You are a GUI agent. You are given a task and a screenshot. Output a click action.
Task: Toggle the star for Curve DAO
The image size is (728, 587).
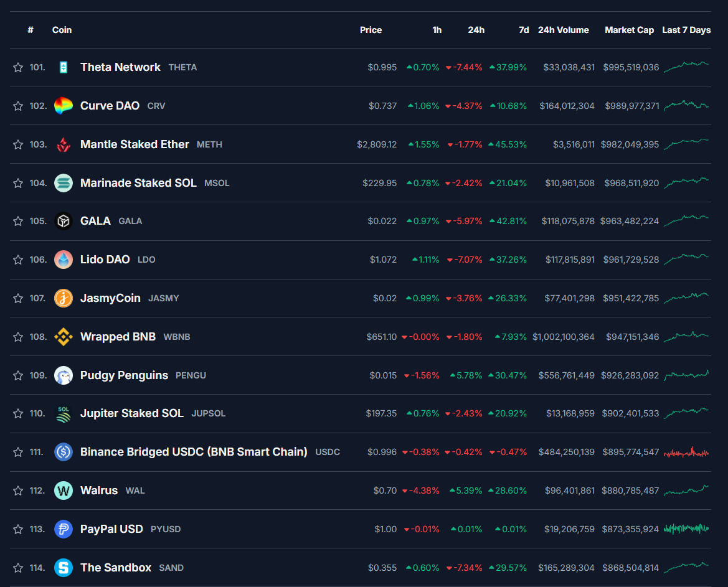18,106
